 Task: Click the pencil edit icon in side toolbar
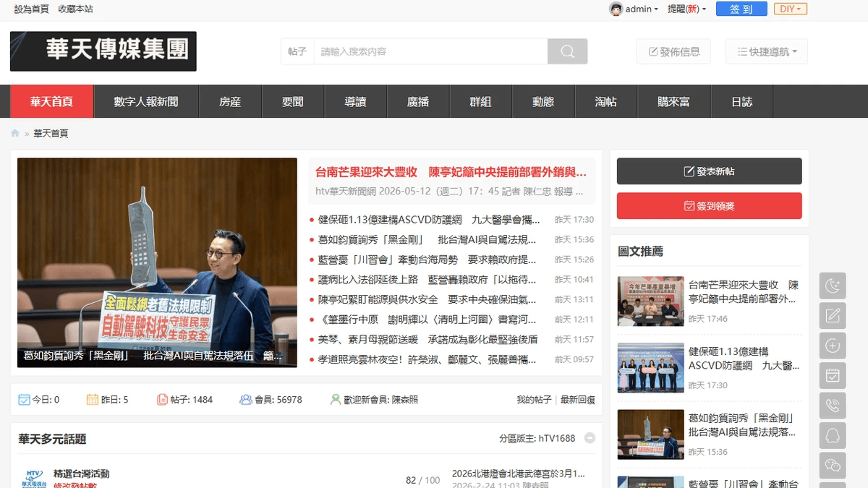833,316
